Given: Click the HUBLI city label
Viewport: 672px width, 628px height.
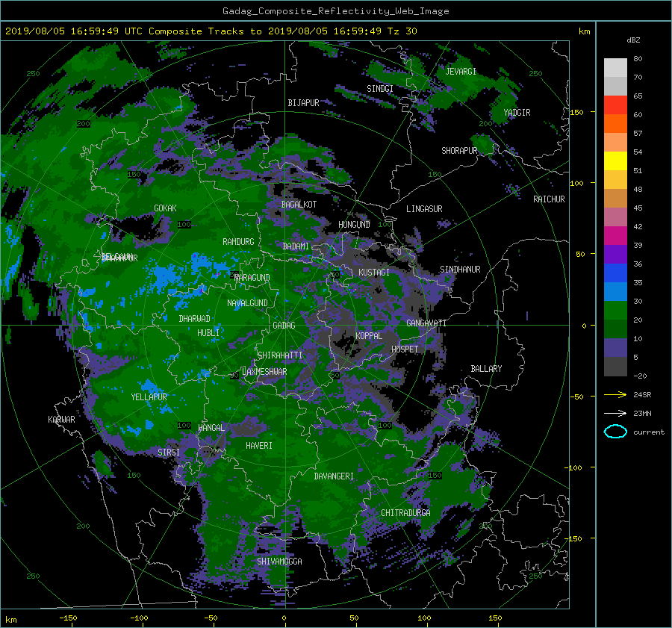Looking at the screenshot, I should tap(208, 332).
